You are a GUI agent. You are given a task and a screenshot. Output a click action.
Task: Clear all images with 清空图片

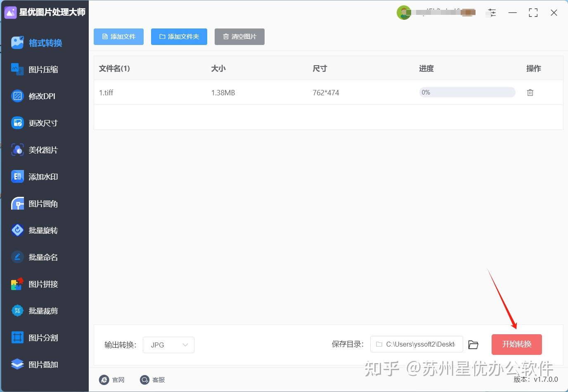tap(239, 36)
